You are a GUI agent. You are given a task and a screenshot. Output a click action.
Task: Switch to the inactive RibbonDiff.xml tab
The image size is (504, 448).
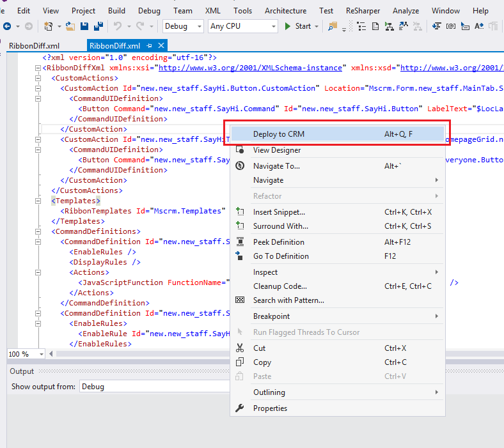coord(34,46)
